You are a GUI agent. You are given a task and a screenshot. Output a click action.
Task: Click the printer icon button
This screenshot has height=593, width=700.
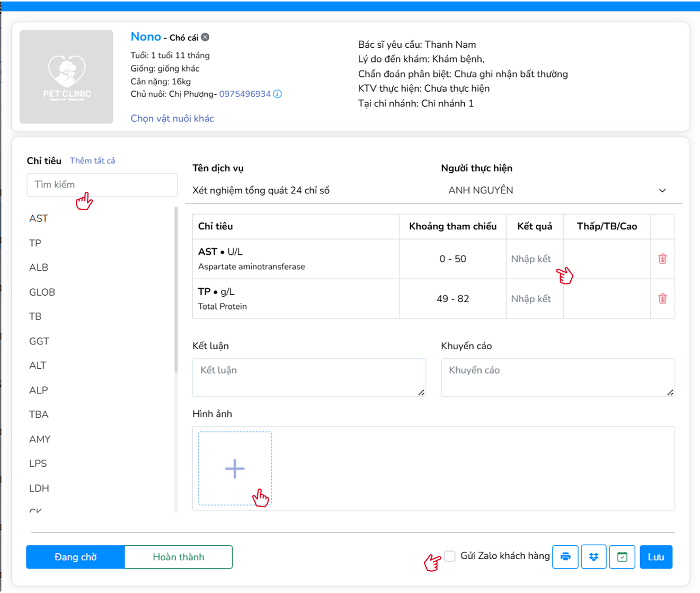coord(565,557)
